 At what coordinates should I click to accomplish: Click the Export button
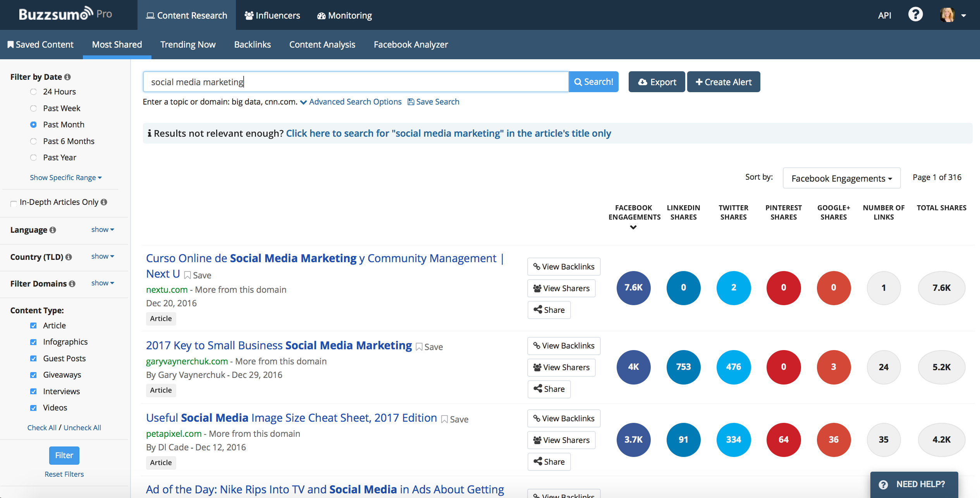pyautogui.click(x=657, y=82)
